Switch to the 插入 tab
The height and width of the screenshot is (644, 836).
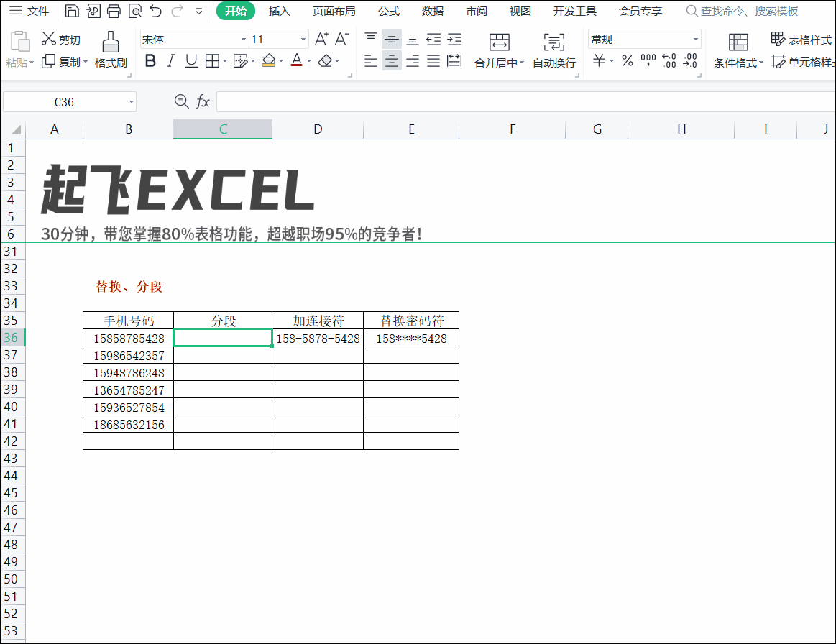pyautogui.click(x=280, y=11)
